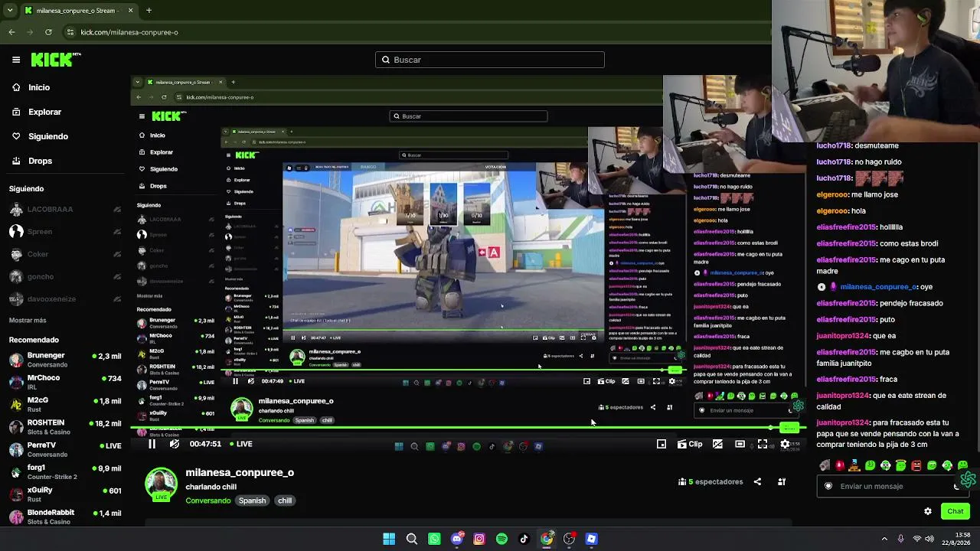Pick the red siren emote in chat
This screenshot has width=980, height=551.
pyautogui.click(x=840, y=465)
